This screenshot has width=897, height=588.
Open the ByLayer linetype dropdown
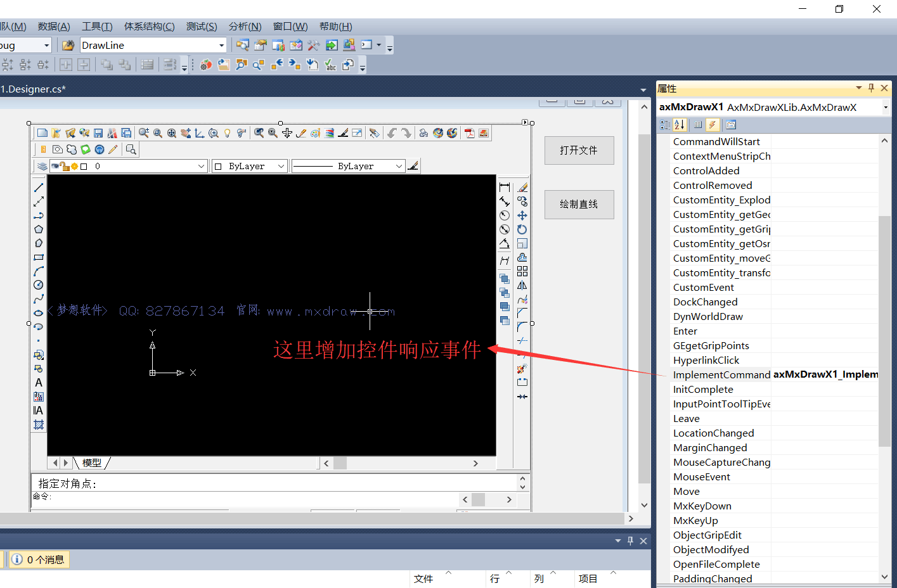pos(399,166)
